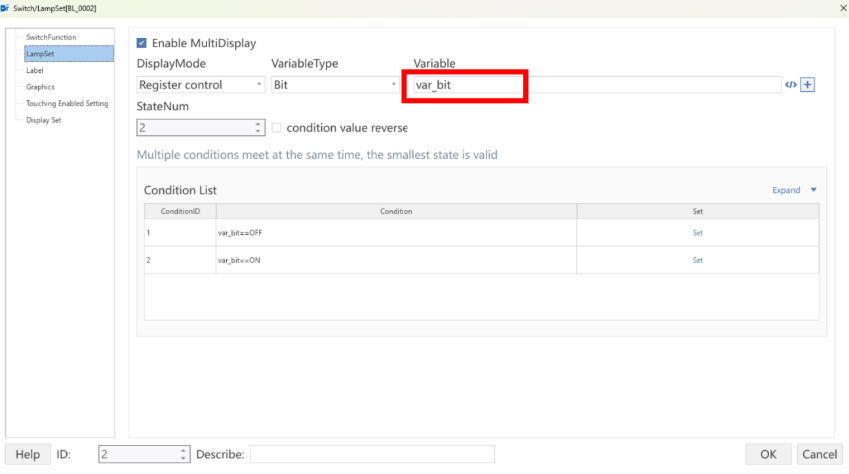Click the ID spinner arrows
This screenshot has width=849, height=474.
(183, 454)
